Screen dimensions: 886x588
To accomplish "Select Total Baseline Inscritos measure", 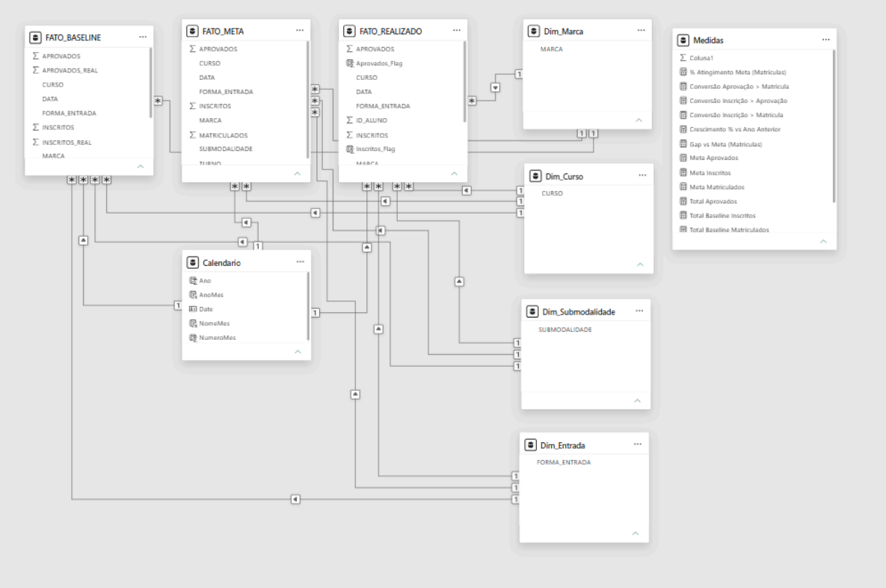I will [x=723, y=216].
